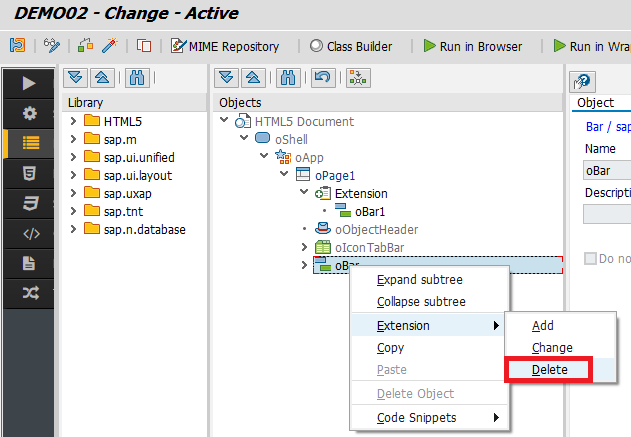The height and width of the screenshot is (437, 631).
Task: Open the CSS3 sidebar icon
Action: [29, 203]
